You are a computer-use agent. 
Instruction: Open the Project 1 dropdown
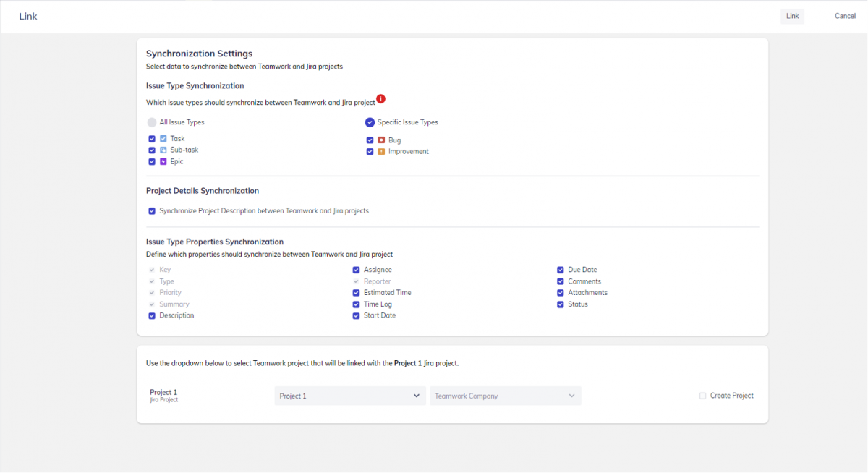[349, 396]
